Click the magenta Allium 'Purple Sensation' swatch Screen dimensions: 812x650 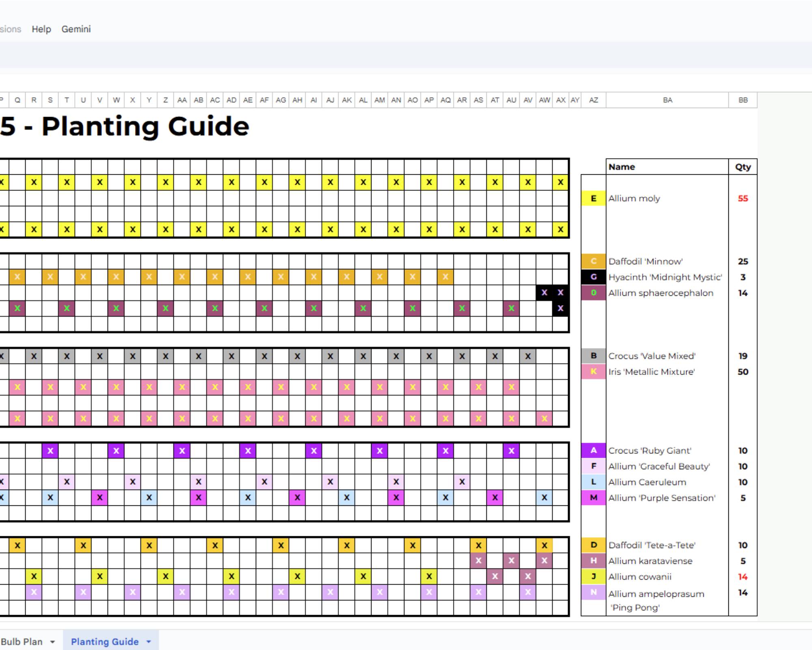click(x=593, y=497)
